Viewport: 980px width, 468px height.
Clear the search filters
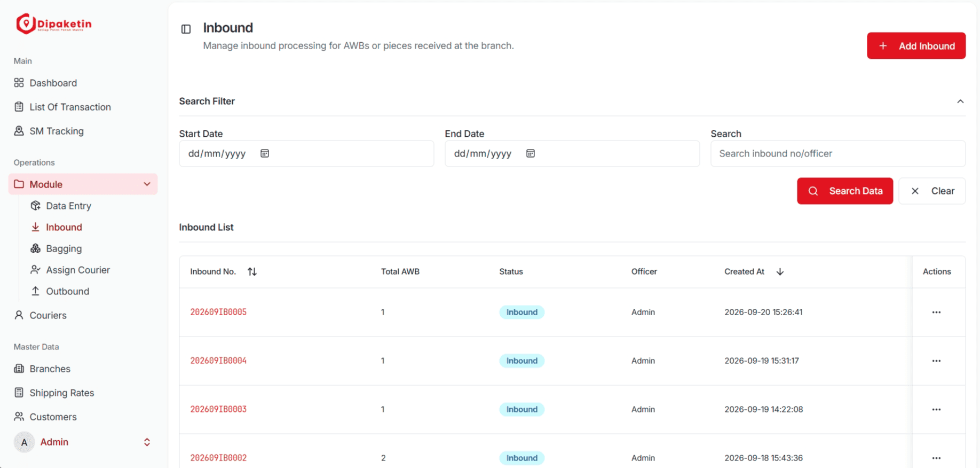pyautogui.click(x=932, y=191)
